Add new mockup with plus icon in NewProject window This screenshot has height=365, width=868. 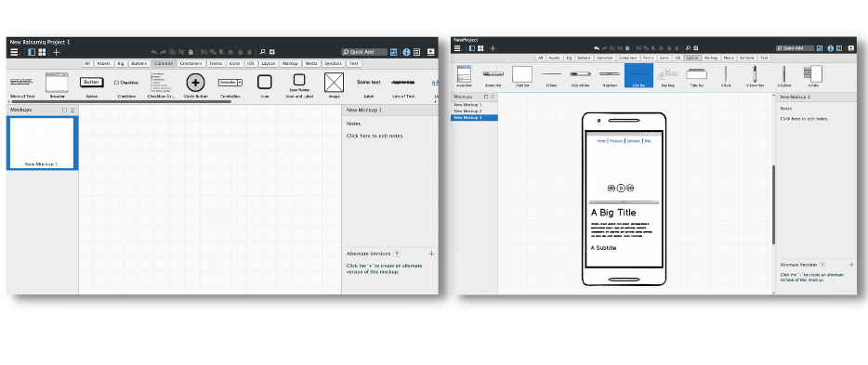click(x=493, y=48)
